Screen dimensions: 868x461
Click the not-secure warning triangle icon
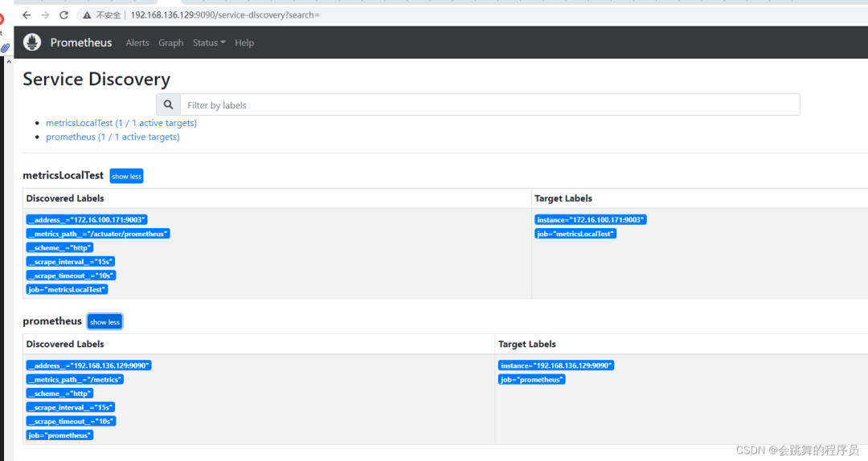point(87,15)
